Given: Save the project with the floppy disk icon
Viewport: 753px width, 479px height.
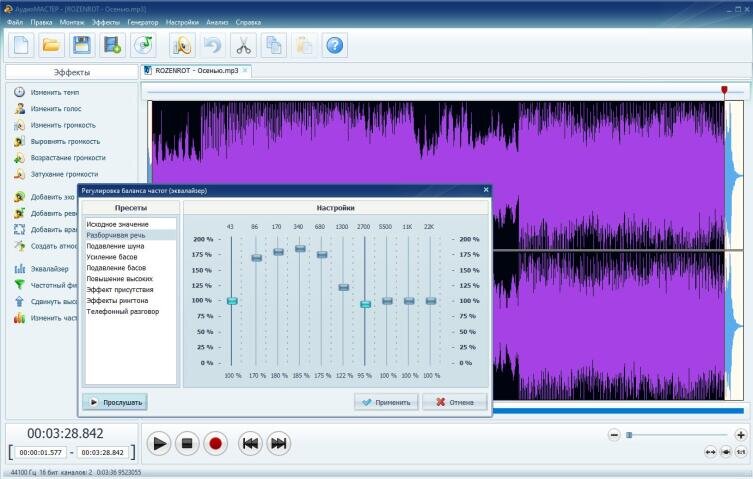Looking at the screenshot, I should click(x=82, y=46).
